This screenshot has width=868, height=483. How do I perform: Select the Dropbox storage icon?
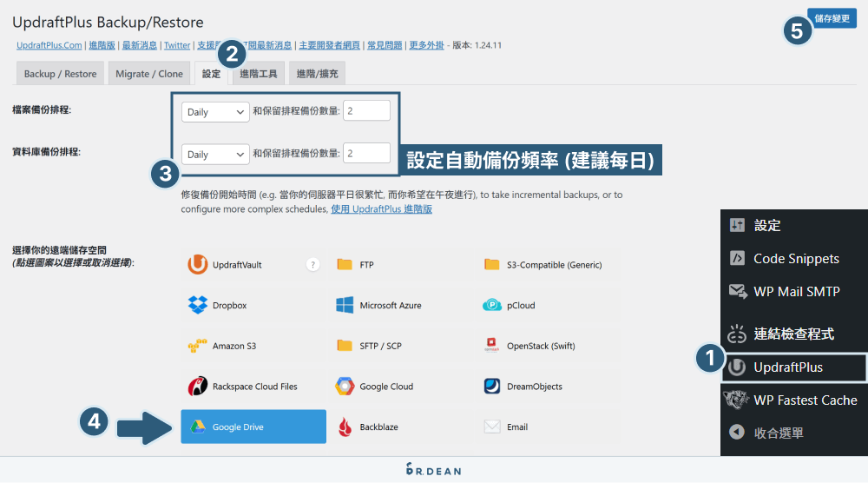coord(198,305)
